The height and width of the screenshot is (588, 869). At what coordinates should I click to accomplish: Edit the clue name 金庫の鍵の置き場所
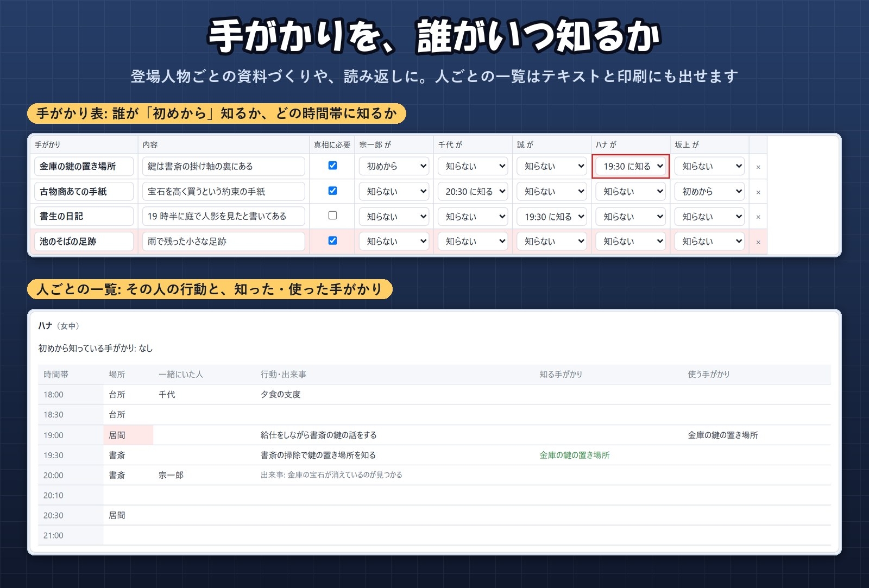tap(84, 166)
